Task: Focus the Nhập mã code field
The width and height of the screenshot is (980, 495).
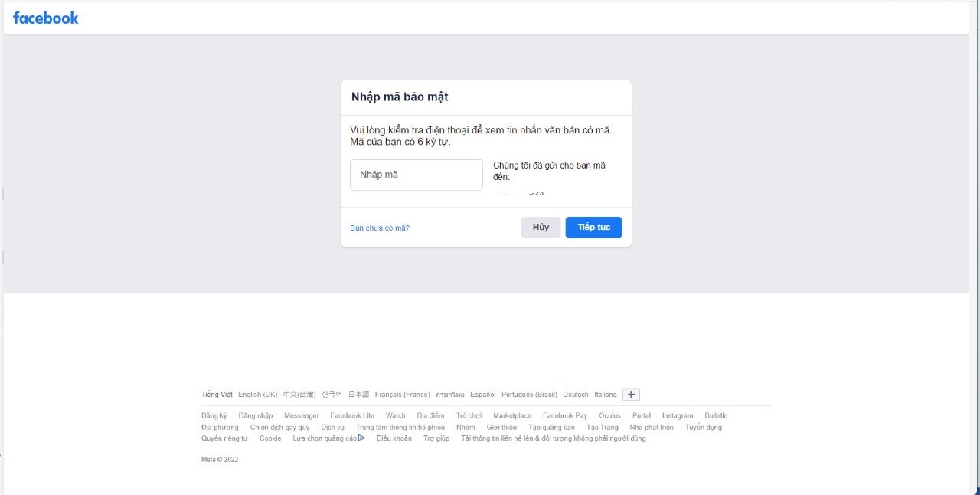Action: pos(416,175)
